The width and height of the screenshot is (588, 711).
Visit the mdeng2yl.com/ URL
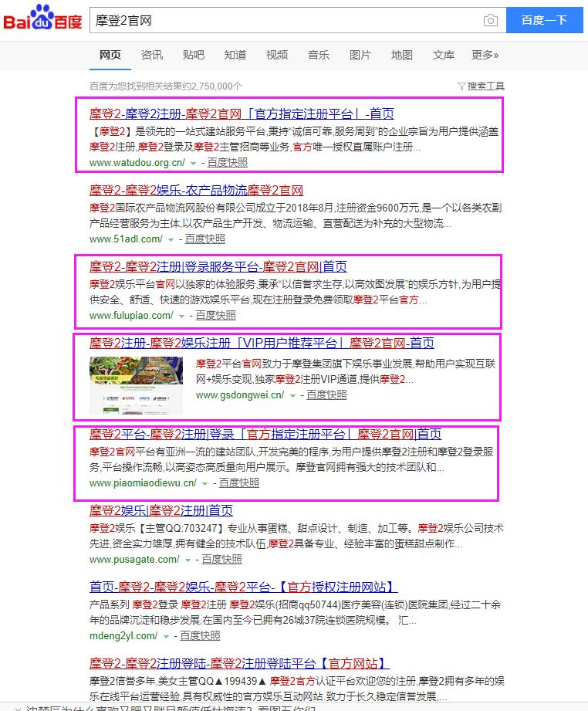[x=123, y=635]
